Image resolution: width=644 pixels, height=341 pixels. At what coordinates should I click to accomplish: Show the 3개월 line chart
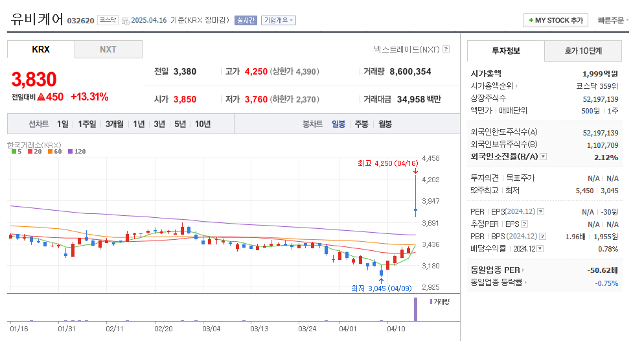(x=115, y=124)
